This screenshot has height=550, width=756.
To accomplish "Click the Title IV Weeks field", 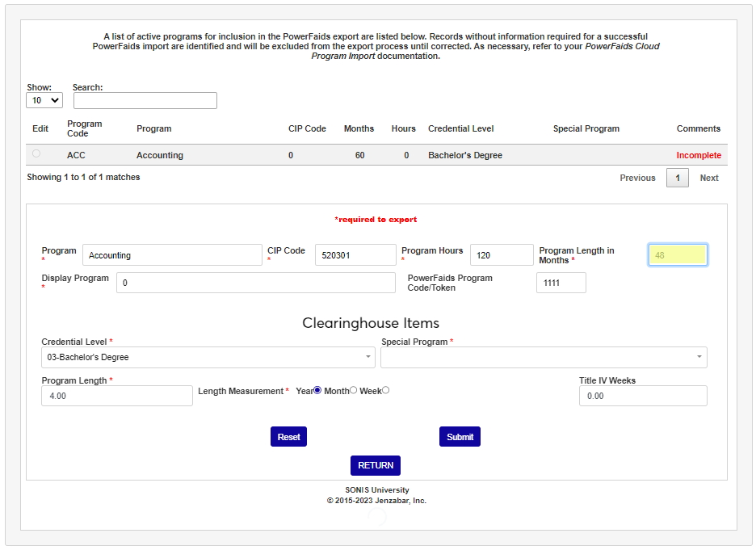I will [642, 396].
